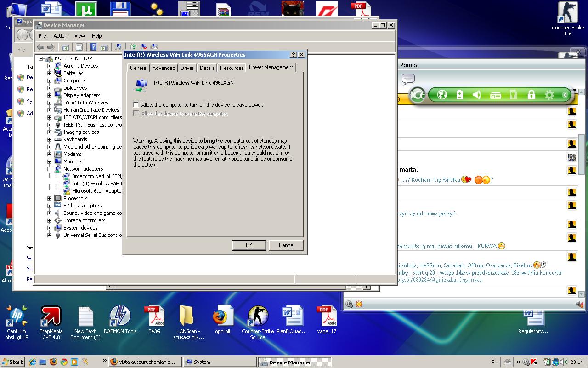Switch to Details tab
Viewport: 588px width, 368px height.
(207, 68)
